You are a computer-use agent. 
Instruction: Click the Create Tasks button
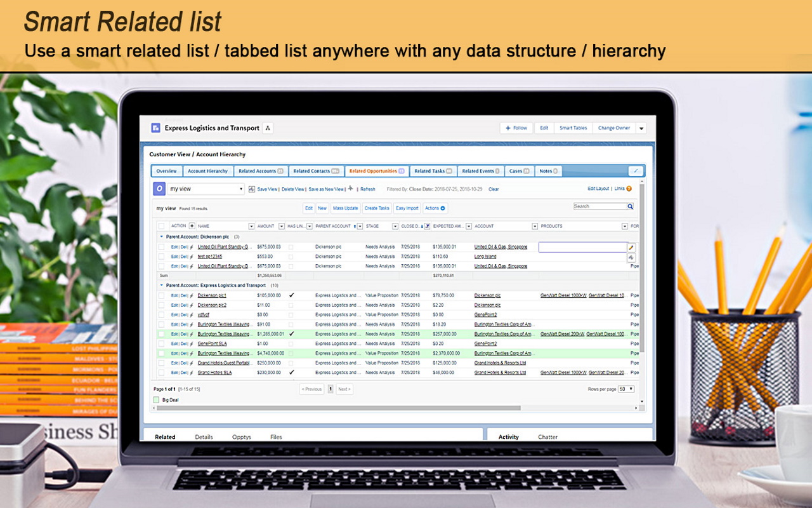377,208
